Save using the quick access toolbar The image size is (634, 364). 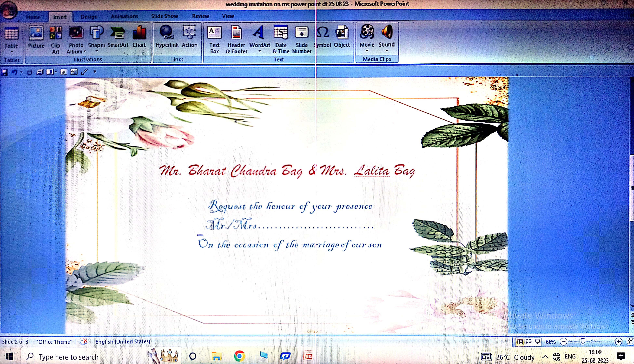(5, 72)
